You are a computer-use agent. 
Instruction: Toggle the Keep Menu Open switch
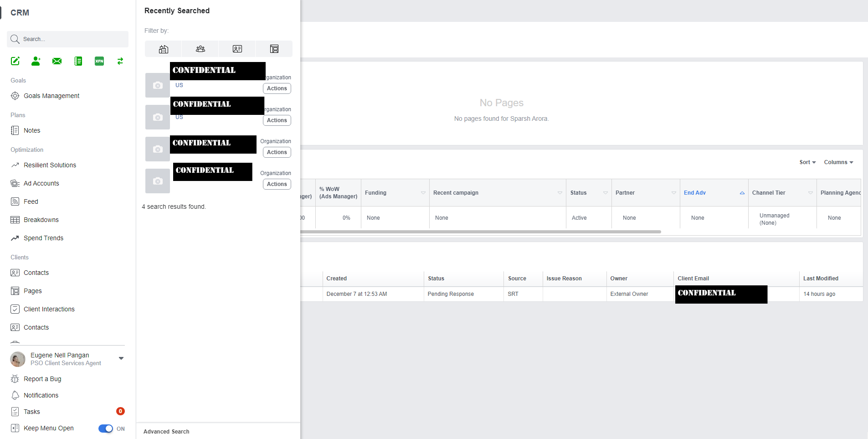tap(106, 429)
